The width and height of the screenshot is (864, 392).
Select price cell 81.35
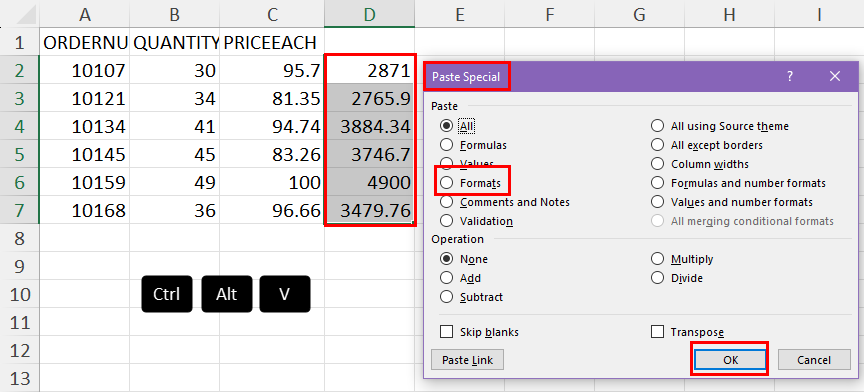pyautogui.click(x=272, y=98)
